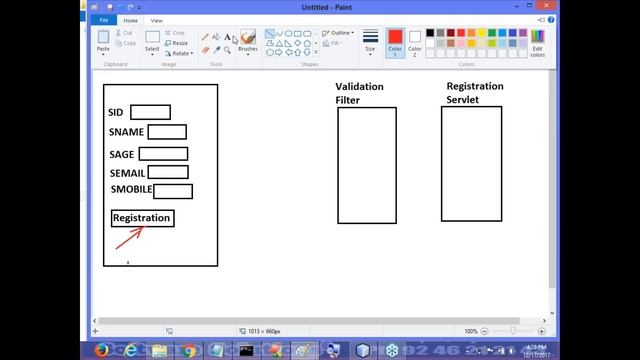Open Firefox from the taskbar

(x=101, y=350)
